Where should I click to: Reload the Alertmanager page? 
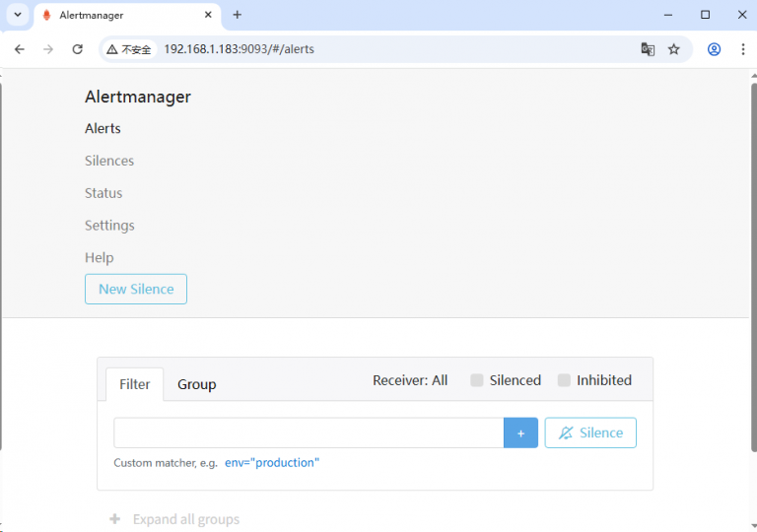coord(77,49)
